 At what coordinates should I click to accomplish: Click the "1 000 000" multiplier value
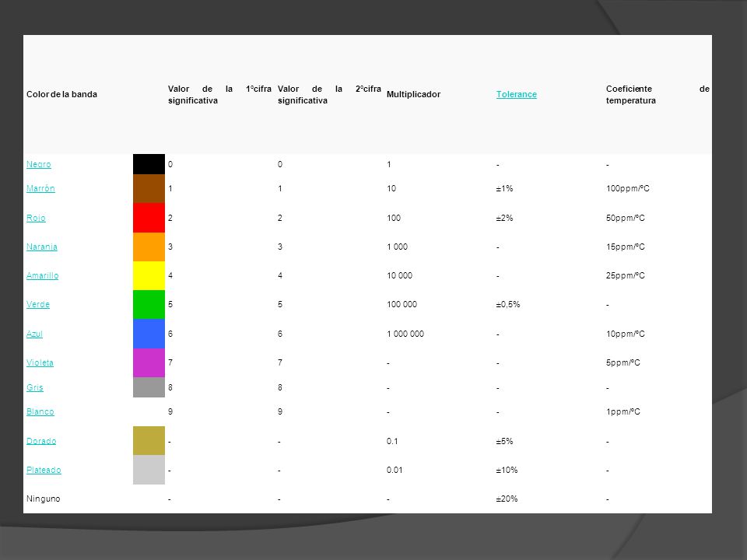pos(405,334)
